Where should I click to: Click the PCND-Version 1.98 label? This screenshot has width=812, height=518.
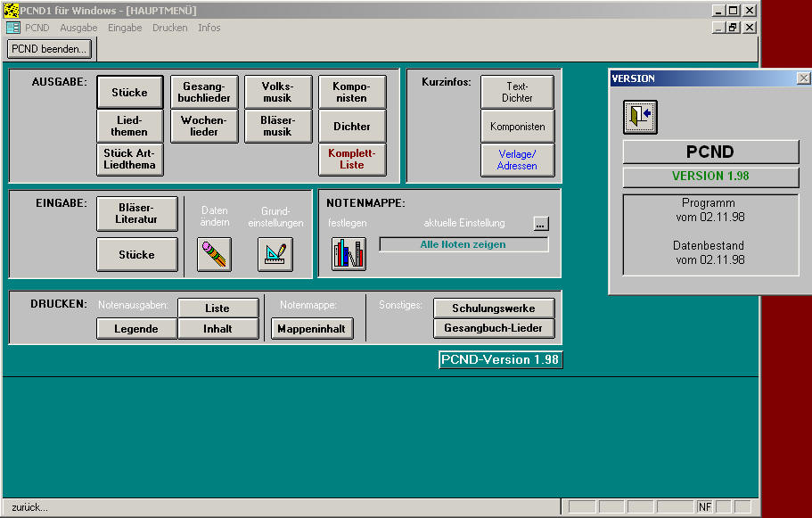[500, 359]
